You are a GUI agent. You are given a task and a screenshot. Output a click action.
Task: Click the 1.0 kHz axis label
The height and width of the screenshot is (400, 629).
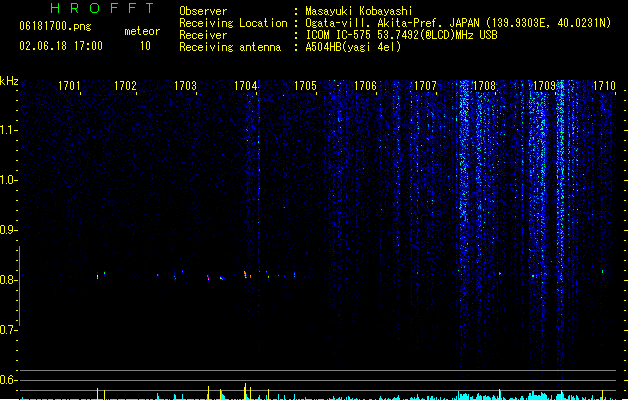(x=8, y=180)
